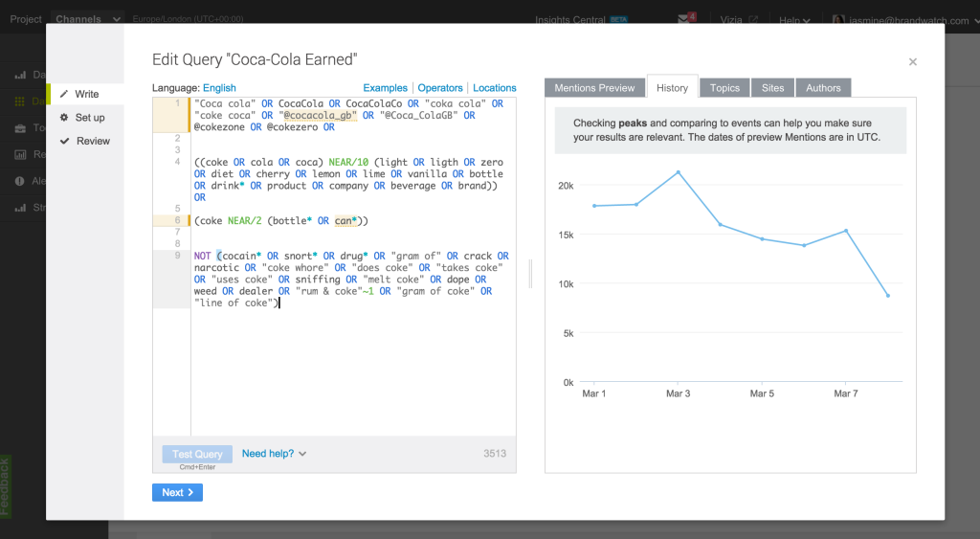This screenshot has height=539, width=980.
Task: Click the checkmark icon beside Review
Action: pyautogui.click(x=64, y=141)
